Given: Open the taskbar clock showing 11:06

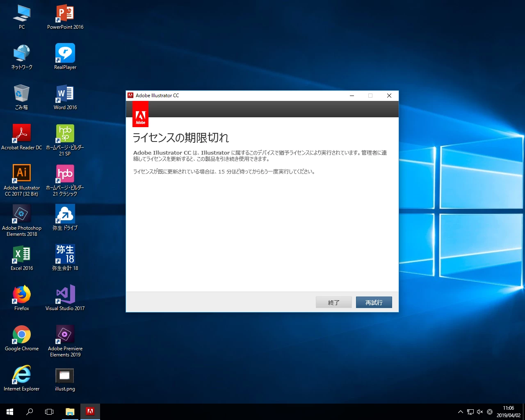Looking at the screenshot, I should coord(508,412).
